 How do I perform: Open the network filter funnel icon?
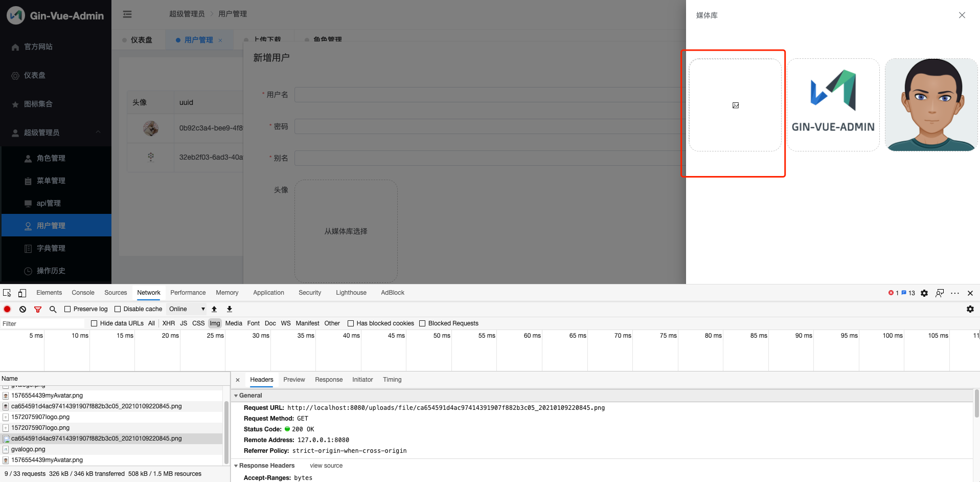pyautogui.click(x=38, y=309)
